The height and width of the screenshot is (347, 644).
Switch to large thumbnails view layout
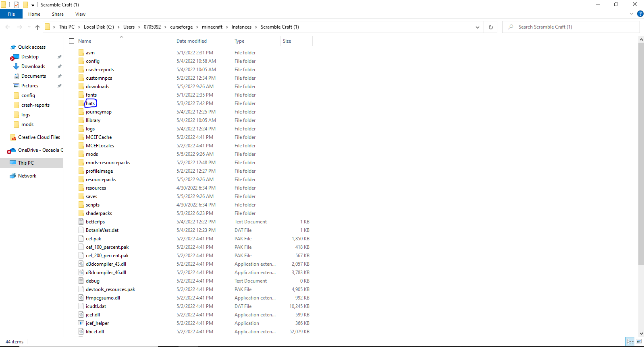639,341
